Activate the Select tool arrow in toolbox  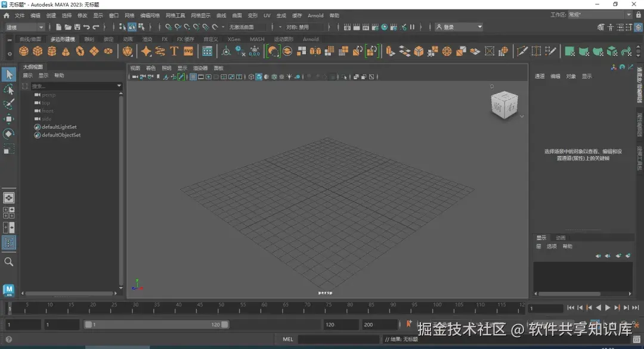point(9,74)
